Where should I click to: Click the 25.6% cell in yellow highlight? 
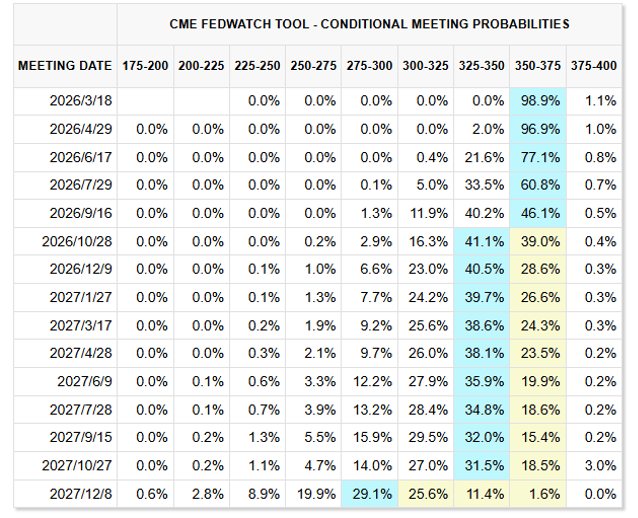426,493
